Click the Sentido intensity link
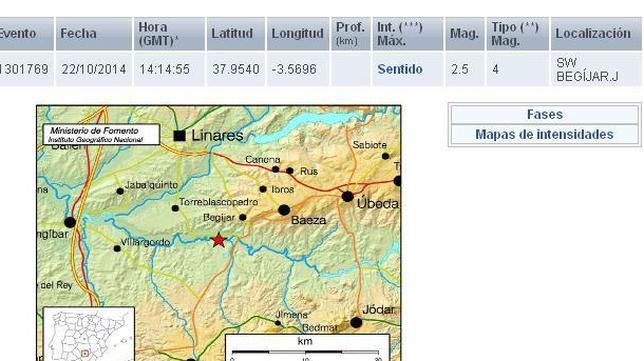 pos(400,69)
